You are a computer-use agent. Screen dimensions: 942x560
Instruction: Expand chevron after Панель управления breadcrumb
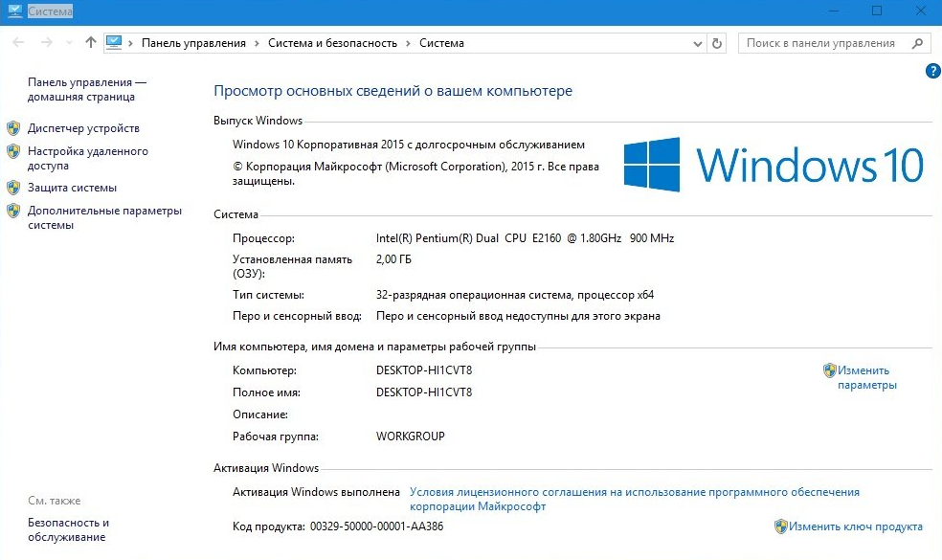[257, 43]
